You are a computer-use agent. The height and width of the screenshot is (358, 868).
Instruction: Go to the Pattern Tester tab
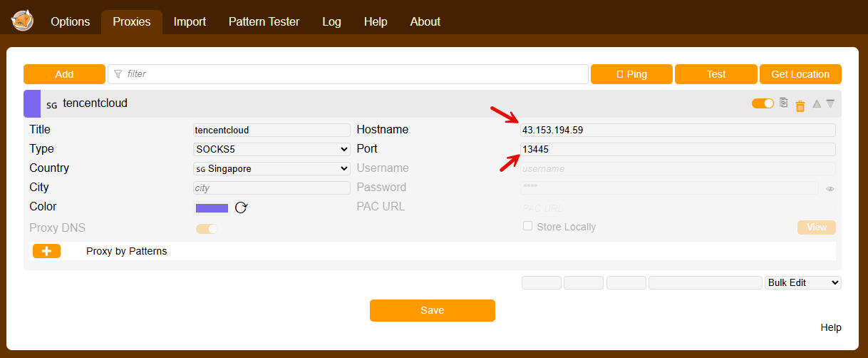point(264,21)
